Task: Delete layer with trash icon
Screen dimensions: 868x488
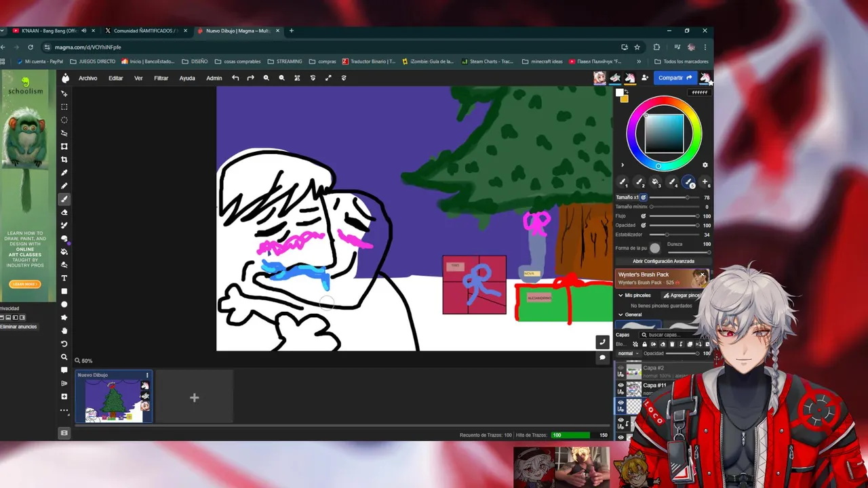Action: coord(672,344)
